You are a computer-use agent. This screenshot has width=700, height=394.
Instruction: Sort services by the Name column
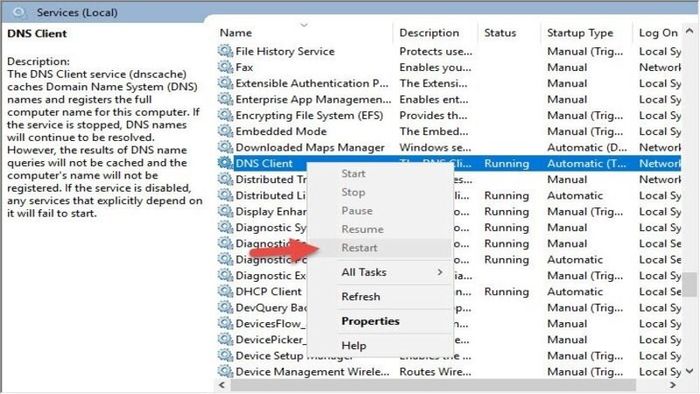[x=236, y=33]
